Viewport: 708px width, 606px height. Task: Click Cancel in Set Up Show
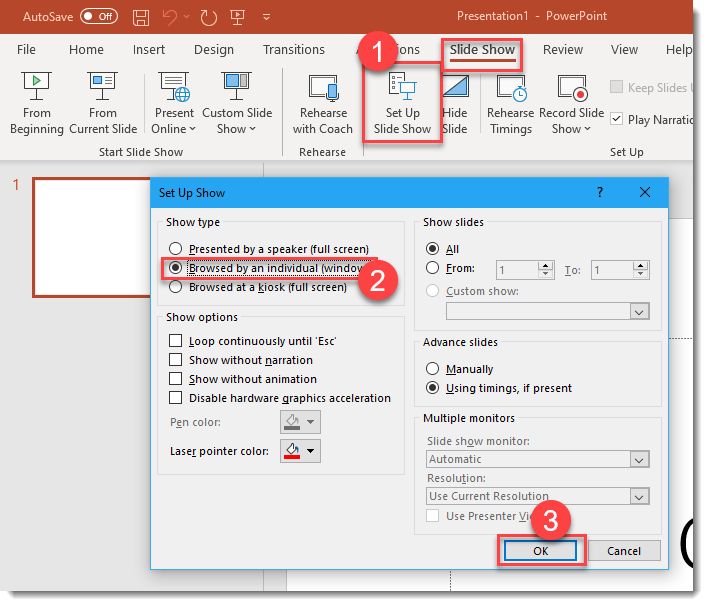(x=624, y=550)
